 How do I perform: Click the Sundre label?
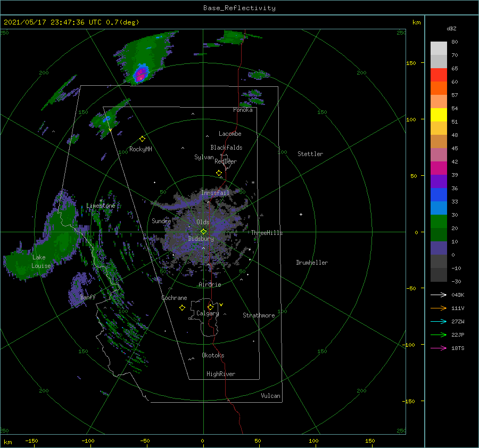pyautogui.click(x=161, y=221)
